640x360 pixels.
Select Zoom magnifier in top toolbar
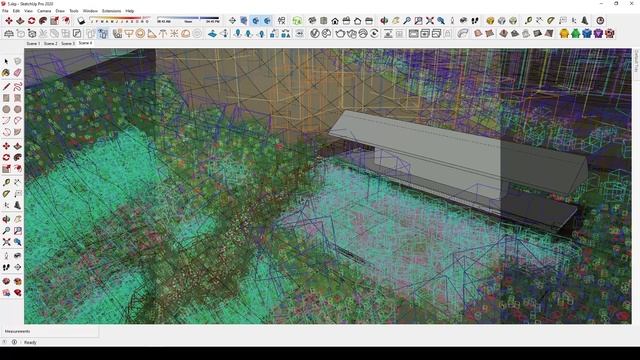tap(407, 21)
